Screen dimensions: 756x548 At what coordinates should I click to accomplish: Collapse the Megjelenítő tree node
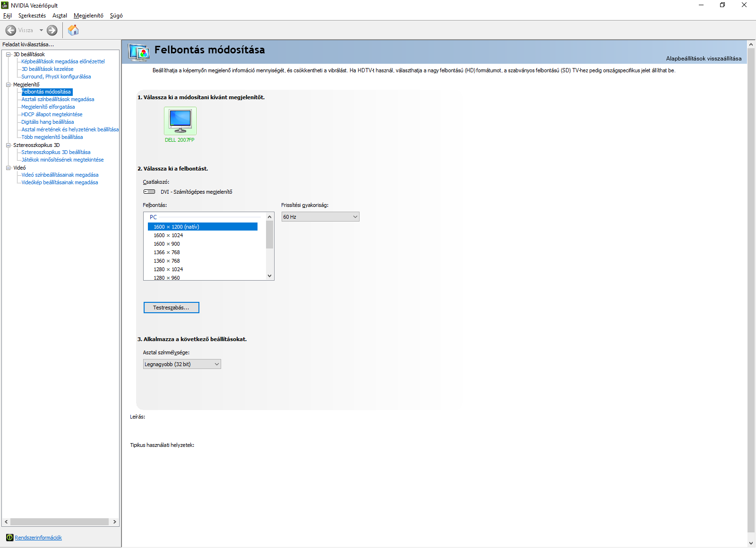[8, 85]
